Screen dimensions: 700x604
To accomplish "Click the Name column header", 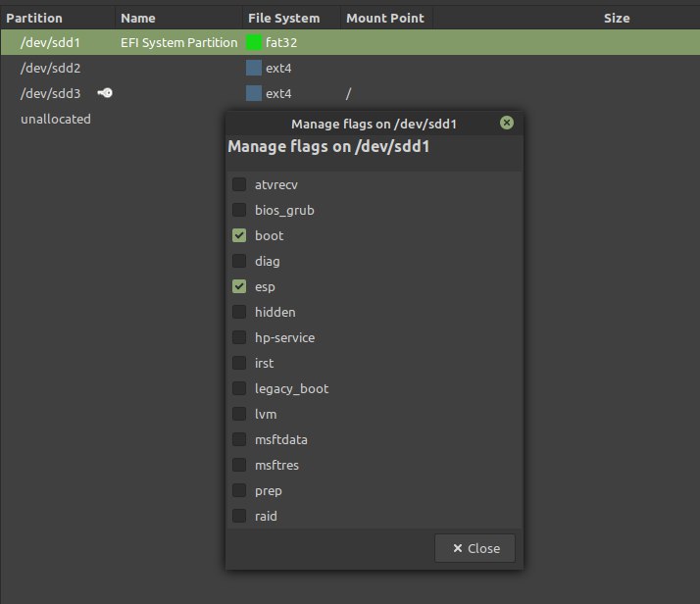I will tap(178, 18).
